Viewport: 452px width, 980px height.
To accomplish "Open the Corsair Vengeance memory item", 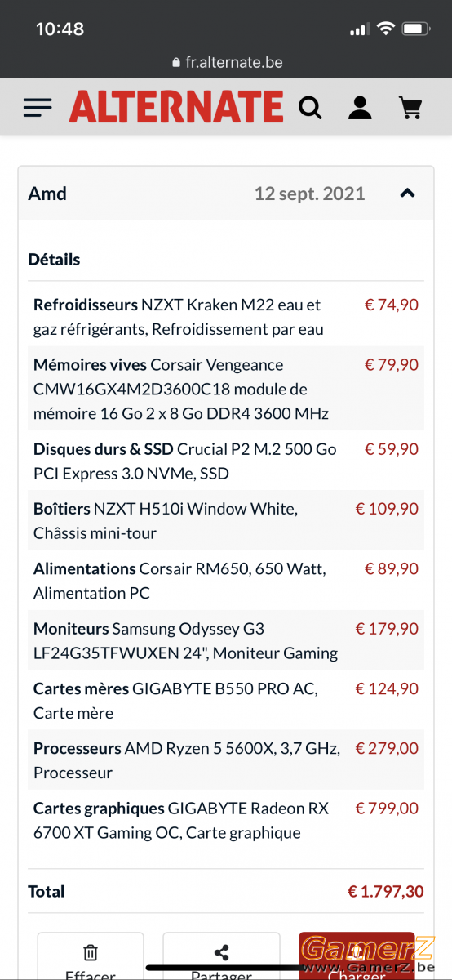I will coord(226,389).
